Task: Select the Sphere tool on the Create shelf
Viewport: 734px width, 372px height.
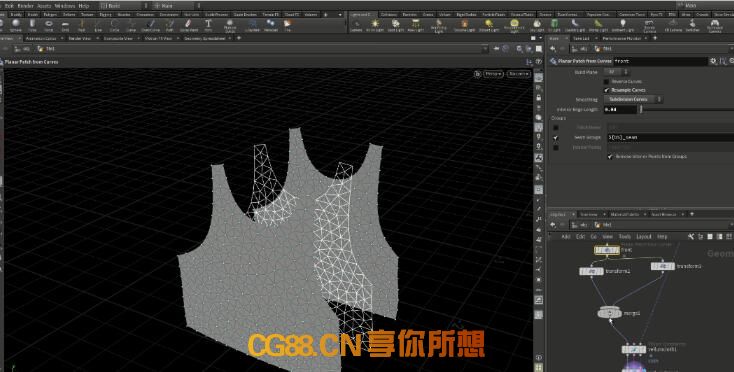Action: [15, 25]
